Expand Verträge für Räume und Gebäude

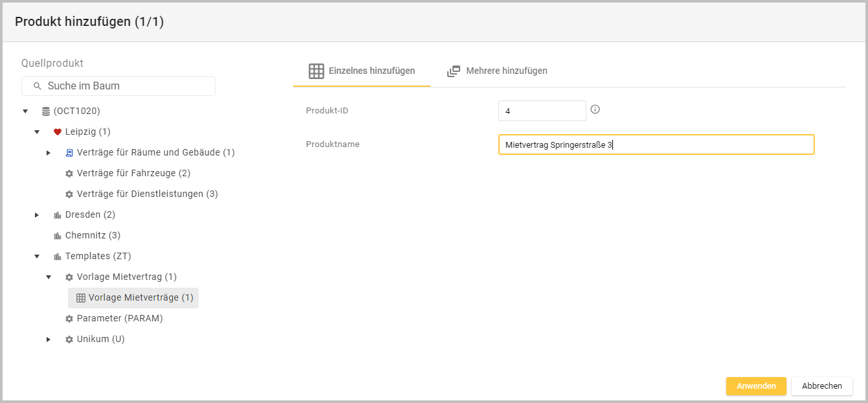click(49, 153)
